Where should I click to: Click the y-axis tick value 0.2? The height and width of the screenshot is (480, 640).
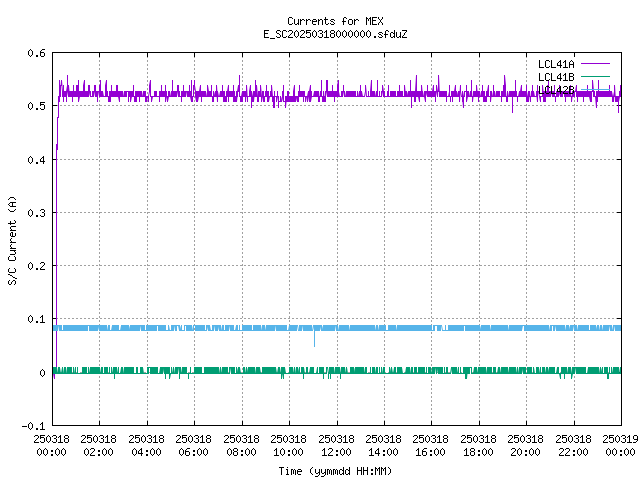36,266
